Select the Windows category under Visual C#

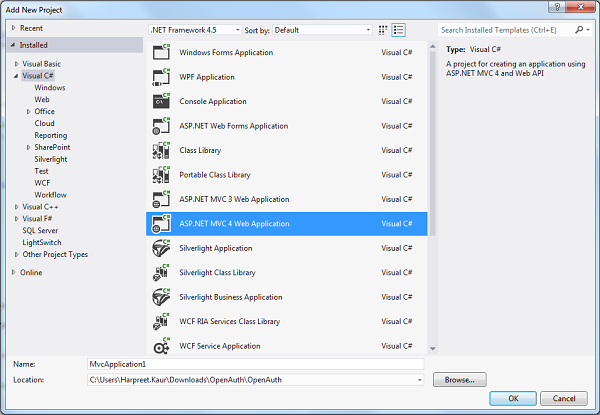[x=50, y=88]
